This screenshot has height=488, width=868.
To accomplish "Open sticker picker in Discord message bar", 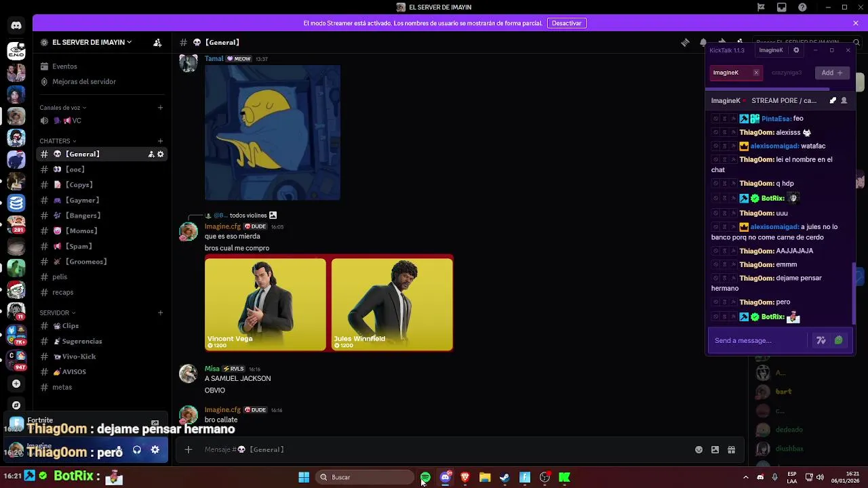I will click(x=715, y=449).
